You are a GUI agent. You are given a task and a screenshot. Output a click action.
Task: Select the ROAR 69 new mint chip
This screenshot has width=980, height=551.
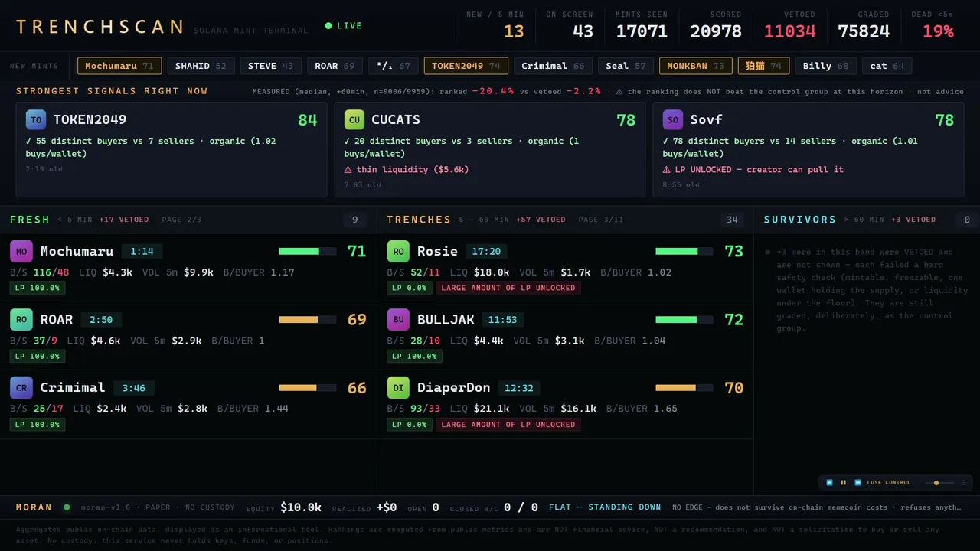(335, 66)
